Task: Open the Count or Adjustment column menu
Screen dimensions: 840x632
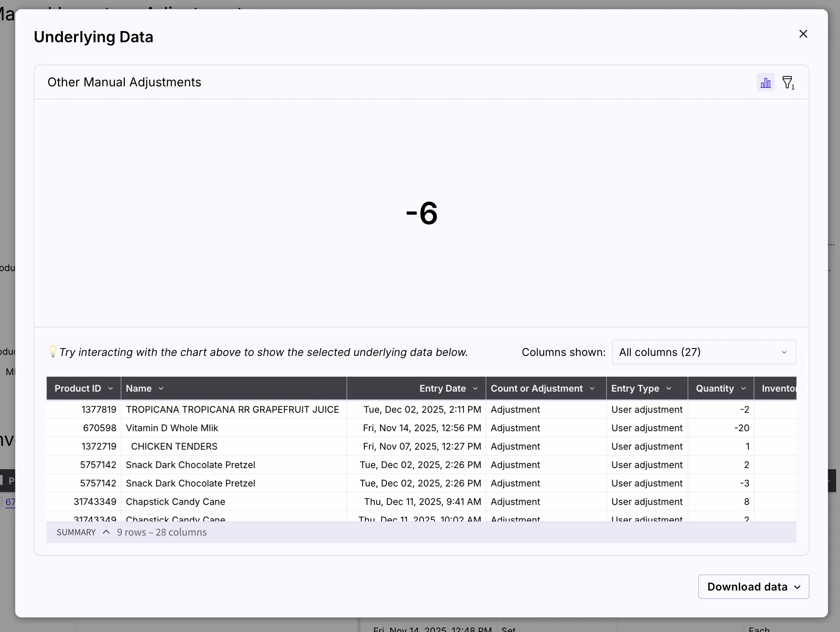Action: [592, 388]
